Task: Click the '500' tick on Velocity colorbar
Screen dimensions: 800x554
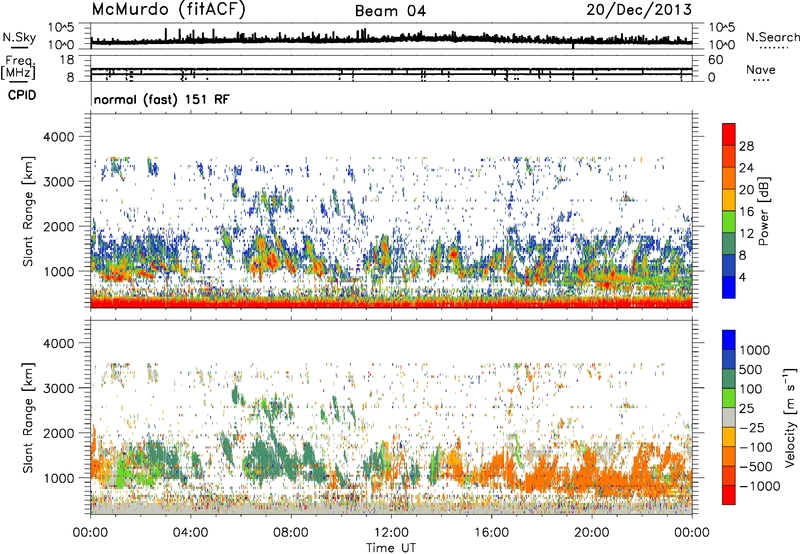Action: (751, 369)
